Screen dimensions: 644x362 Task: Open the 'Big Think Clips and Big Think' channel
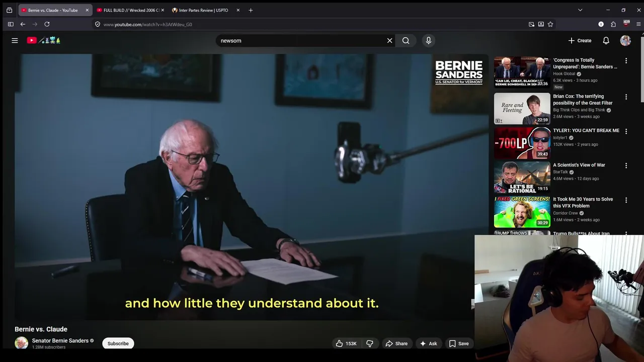click(x=579, y=110)
